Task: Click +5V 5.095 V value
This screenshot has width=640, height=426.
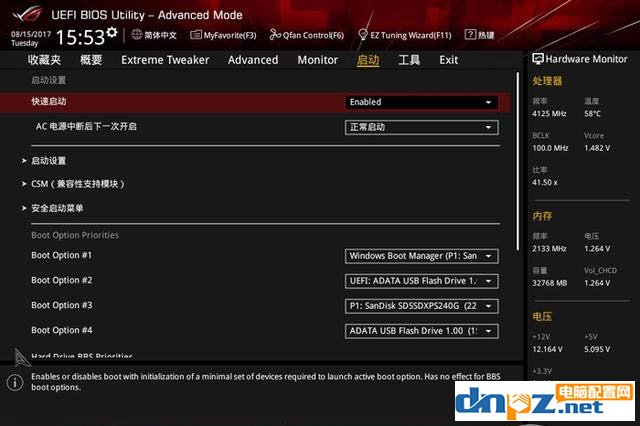Action: pos(597,349)
